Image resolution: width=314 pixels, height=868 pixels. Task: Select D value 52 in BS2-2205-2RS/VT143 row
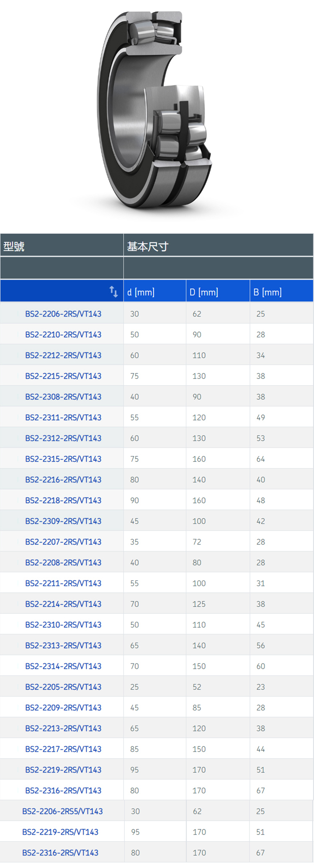click(x=197, y=687)
